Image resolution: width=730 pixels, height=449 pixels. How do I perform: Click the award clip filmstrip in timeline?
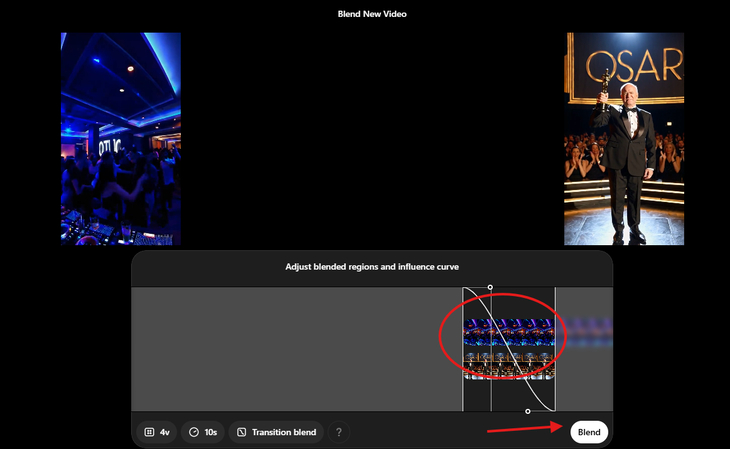click(509, 366)
